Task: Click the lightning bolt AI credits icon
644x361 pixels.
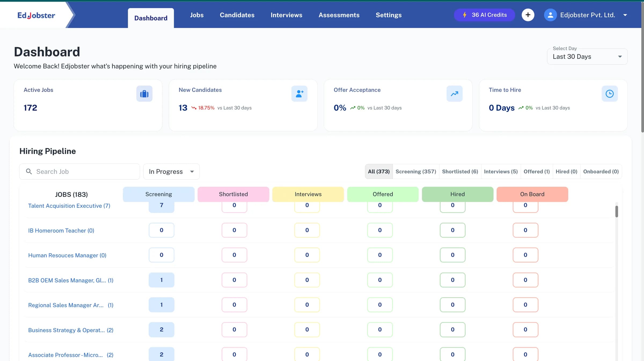Action: tap(465, 15)
